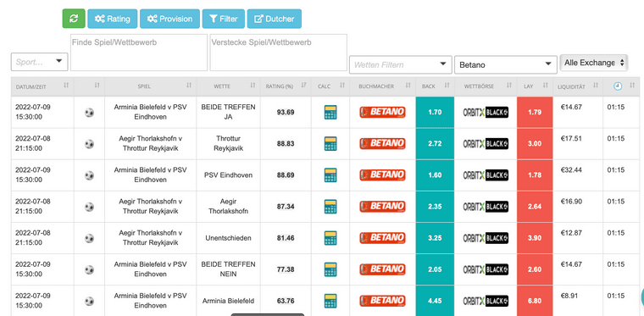Click liquidity value €32.44

click(x=571, y=170)
